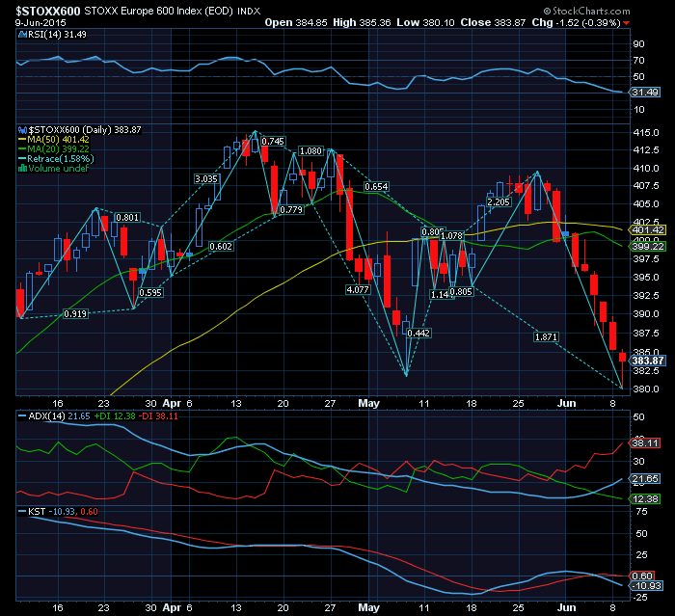Click the Retrace(1.58%) legend entry
This screenshot has width=675, height=616.
60,159
